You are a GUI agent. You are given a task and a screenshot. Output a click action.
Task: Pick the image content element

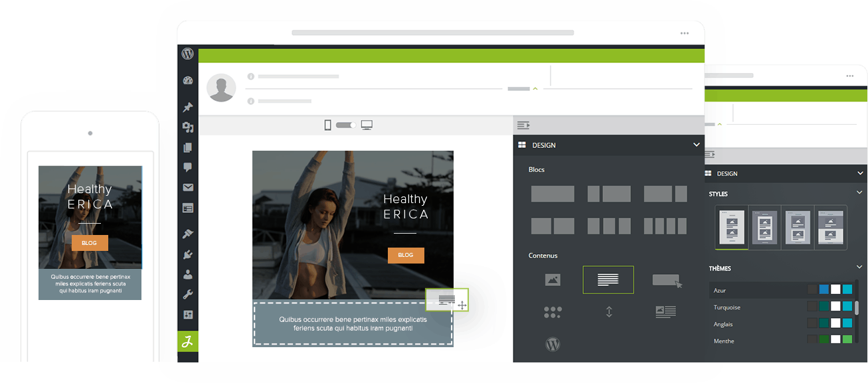(553, 280)
